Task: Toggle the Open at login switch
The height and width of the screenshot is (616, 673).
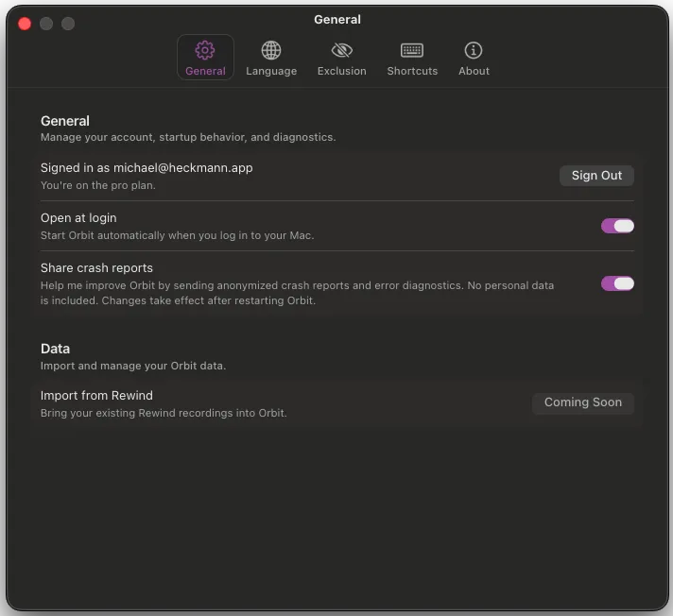Action: 617,226
